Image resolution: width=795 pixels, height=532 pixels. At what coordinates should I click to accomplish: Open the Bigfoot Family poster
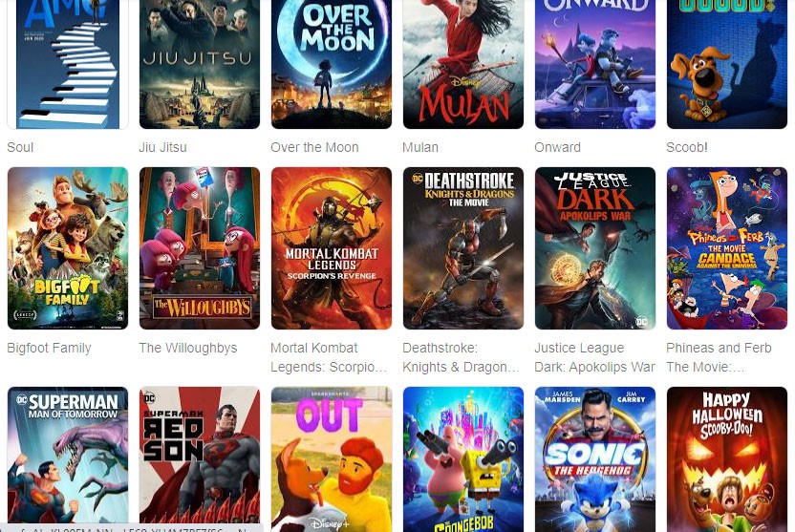coord(68,248)
